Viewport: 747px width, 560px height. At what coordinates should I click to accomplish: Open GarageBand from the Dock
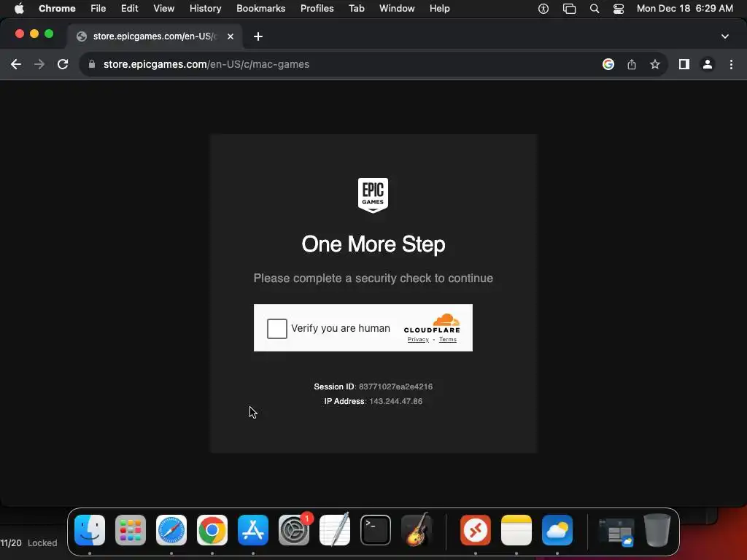pyautogui.click(x=417, y=530)
